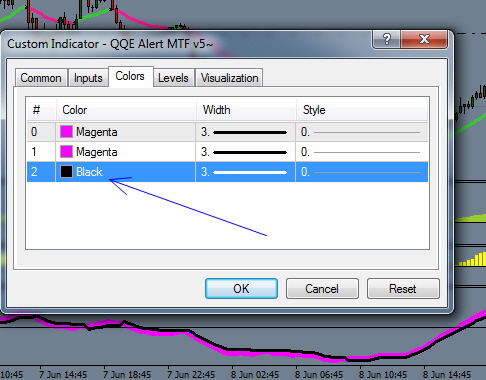Click the '7 Jun 22:45' time label on chart
This screenshot has height=380, width=486.
pyautogui.click(x=191, y=375)
